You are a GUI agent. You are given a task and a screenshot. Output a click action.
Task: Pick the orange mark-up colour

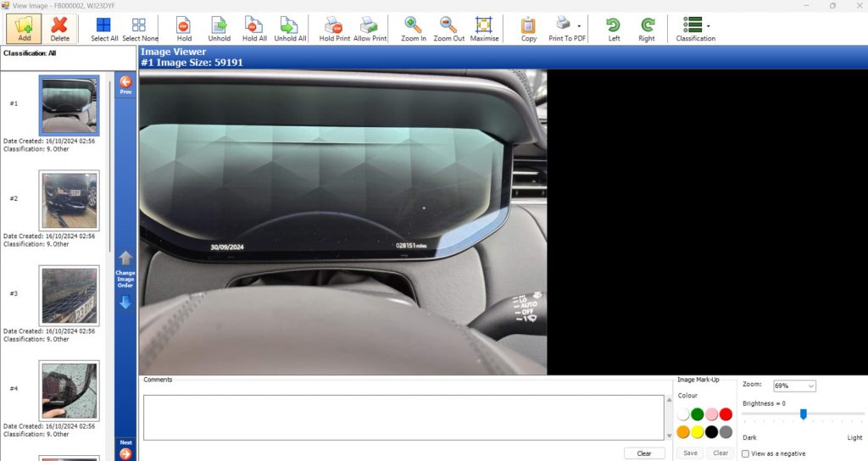coord(683,431)
